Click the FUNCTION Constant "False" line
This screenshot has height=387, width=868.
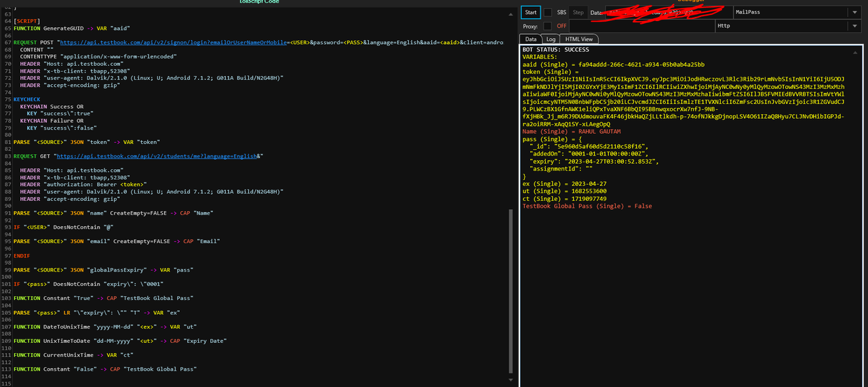click(105, 369)
